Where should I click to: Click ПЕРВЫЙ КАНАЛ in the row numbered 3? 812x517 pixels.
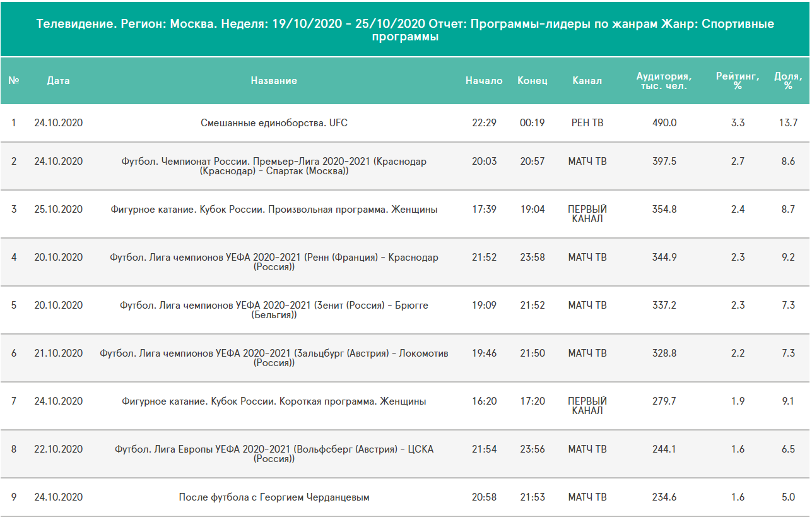click(587, 214)
